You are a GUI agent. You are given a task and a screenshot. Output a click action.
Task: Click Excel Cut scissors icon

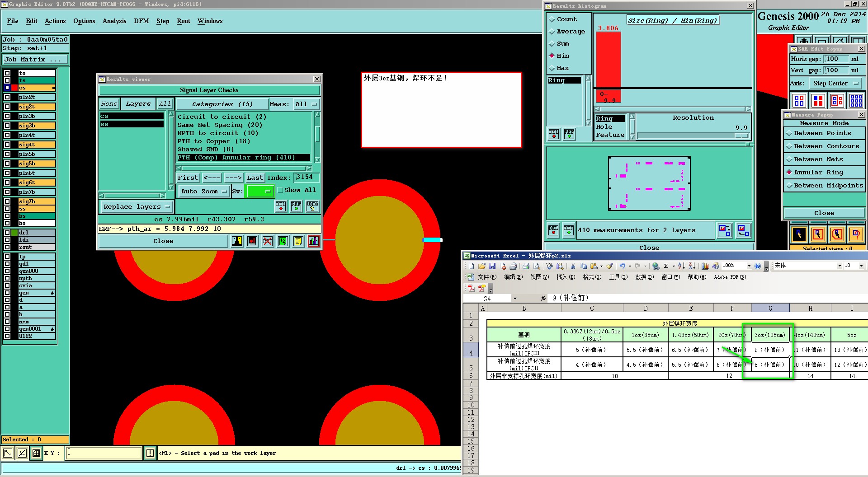(x=573, y=266)
